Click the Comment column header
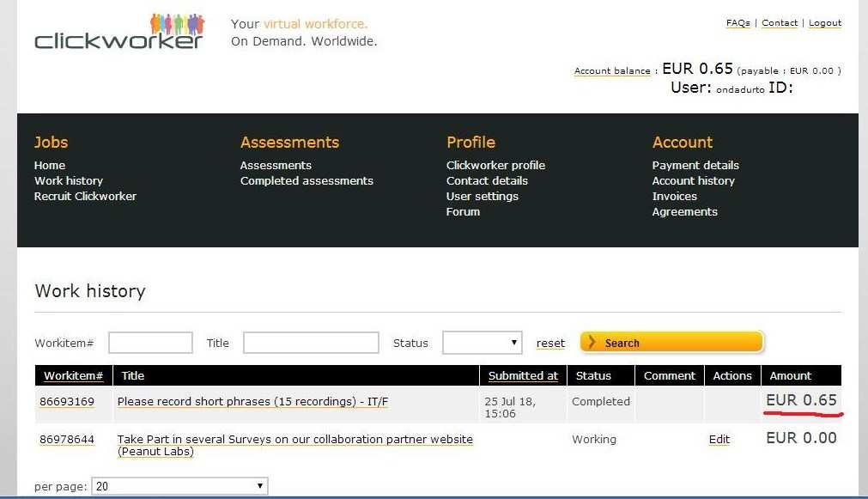The height and width of the screenshot is (499, 868). (x=670, y=375)
